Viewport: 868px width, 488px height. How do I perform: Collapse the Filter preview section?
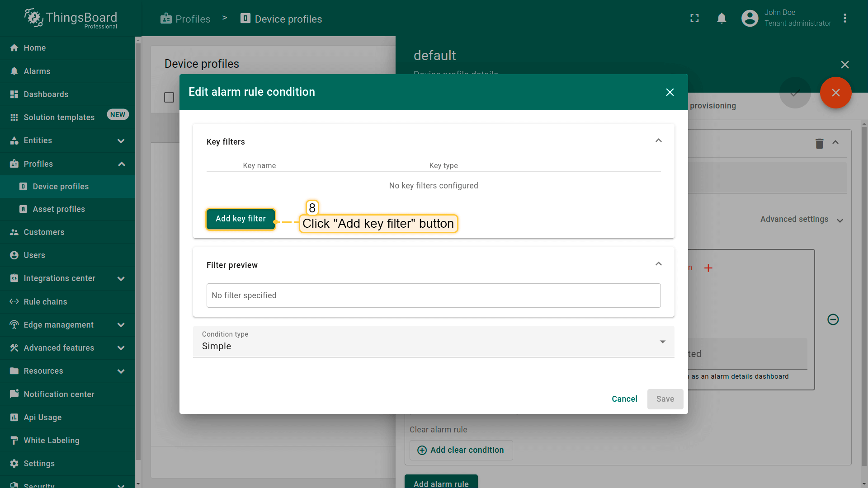tap(658, 264)
